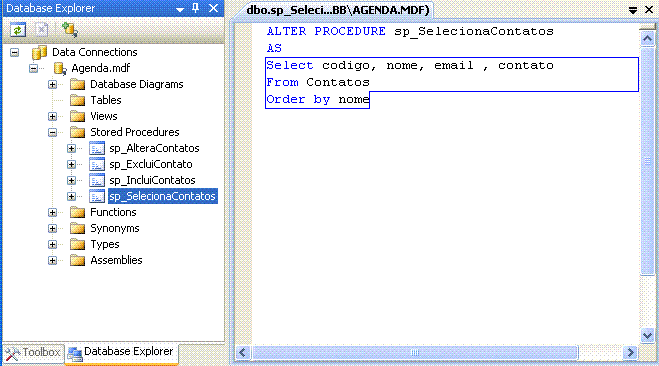Click the Database Diagrams folder icon
The image size is (659, 366).
point(77,84)
